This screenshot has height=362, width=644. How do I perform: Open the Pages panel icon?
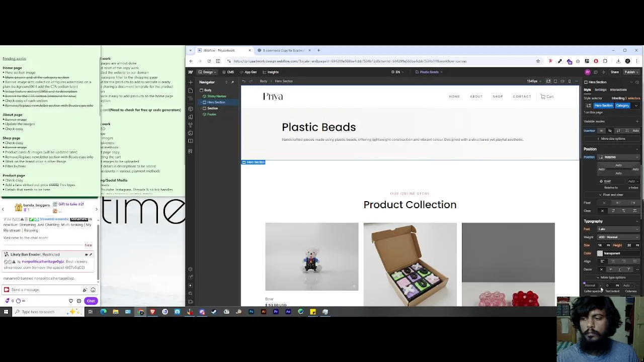[x=190, y=90]
